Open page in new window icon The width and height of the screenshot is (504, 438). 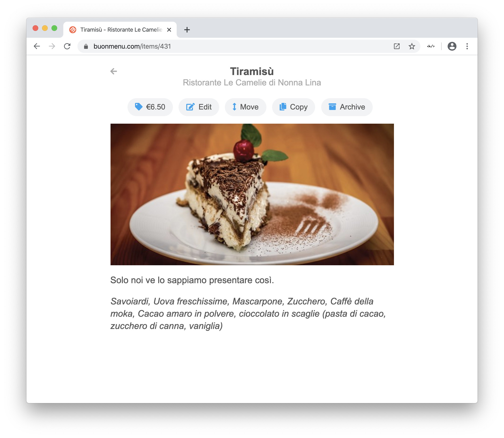[x=397, y=46]
